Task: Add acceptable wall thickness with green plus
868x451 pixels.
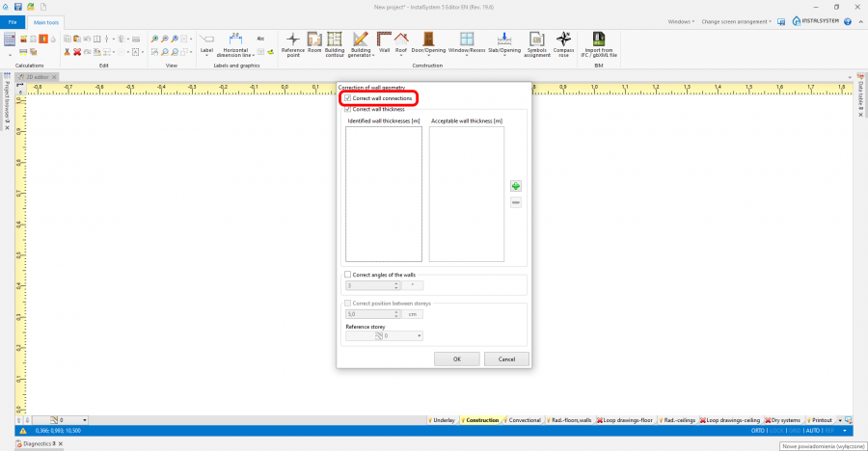Action: (515, 186)
